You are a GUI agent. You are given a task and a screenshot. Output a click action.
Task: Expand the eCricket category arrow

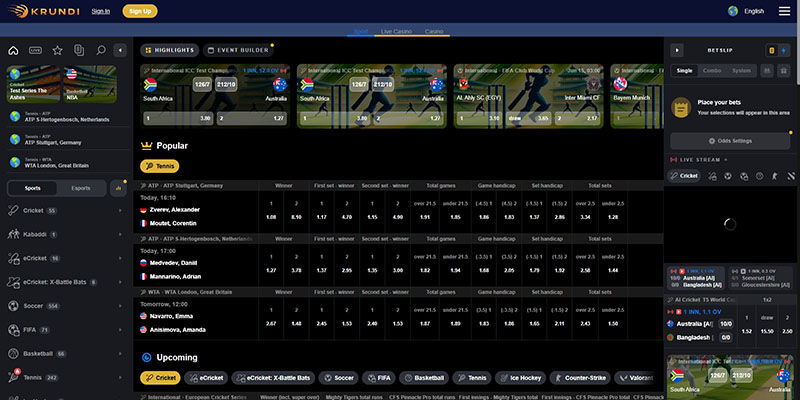[120, 258]
